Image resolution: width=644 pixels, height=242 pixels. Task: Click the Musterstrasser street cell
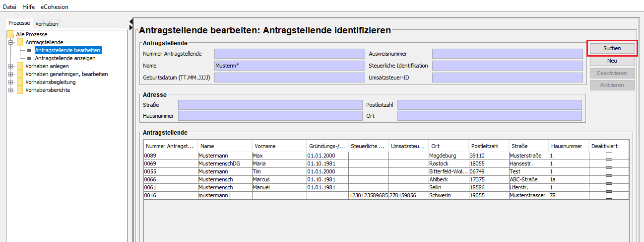pos(529,196)
